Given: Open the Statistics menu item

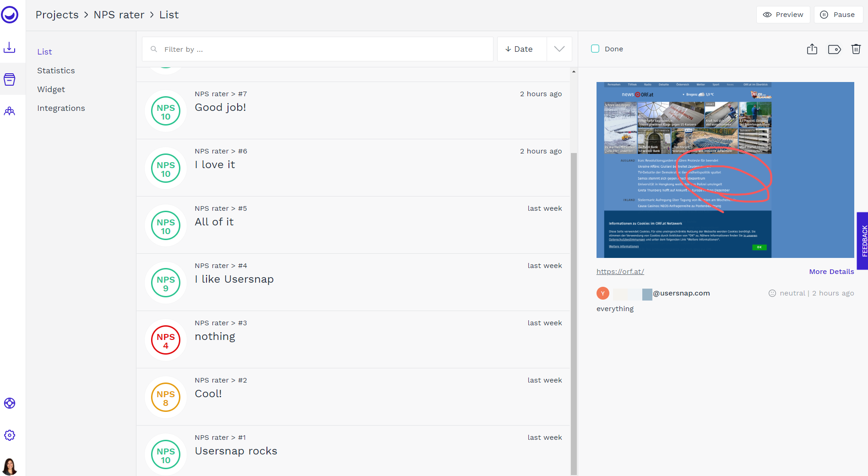Looking at the screenshot, I should pos(56,71).
